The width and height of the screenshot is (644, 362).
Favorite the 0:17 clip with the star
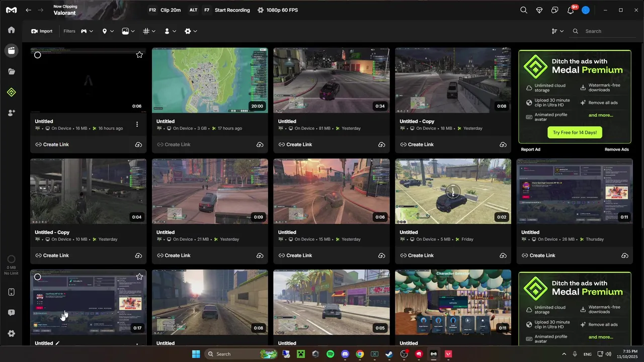tap(139, 277)
